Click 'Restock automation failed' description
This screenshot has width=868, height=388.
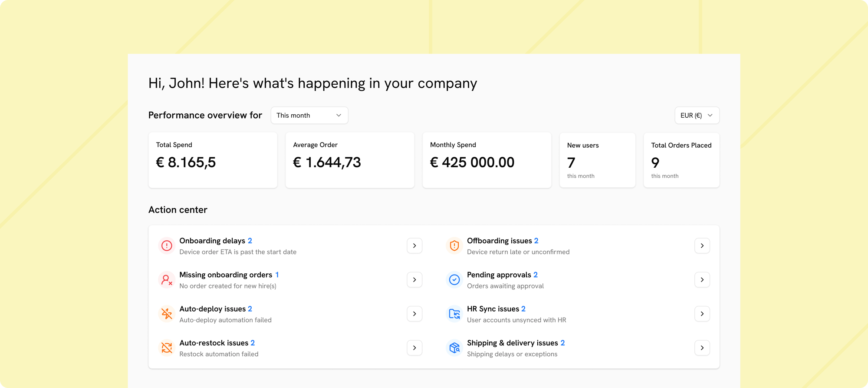[x=219, y=354]
